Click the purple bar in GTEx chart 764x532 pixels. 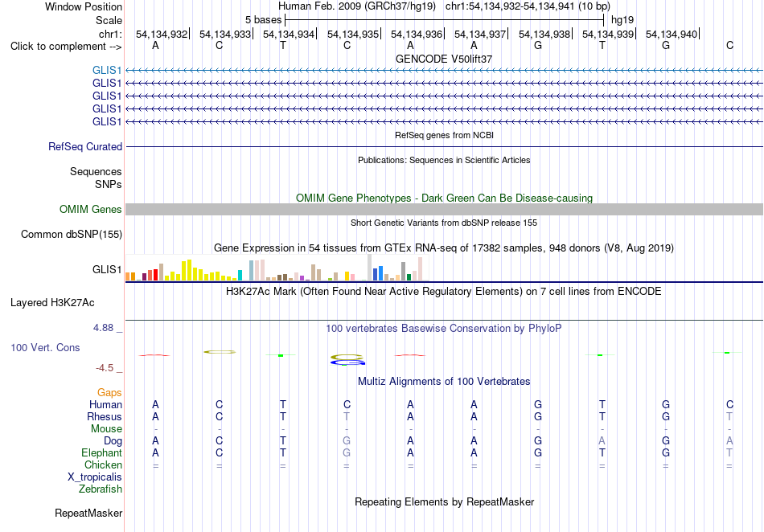click(x=302, y=278)
